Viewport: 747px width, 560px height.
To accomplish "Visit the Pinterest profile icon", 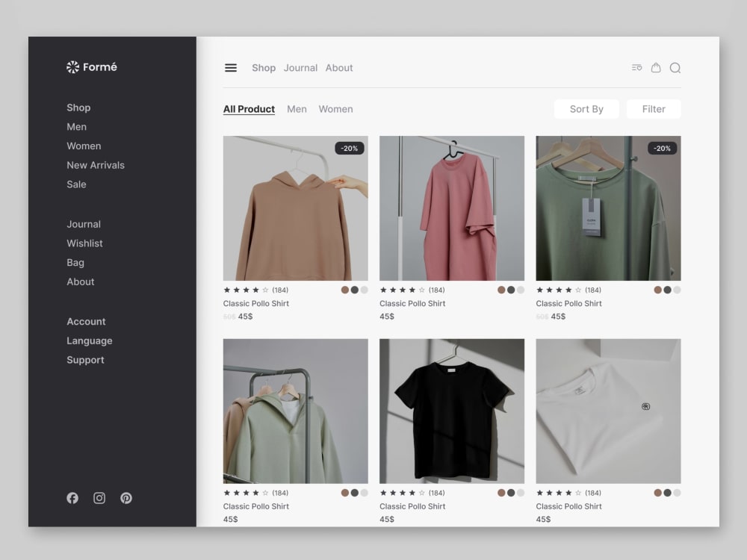I will [x=126, y=498].
